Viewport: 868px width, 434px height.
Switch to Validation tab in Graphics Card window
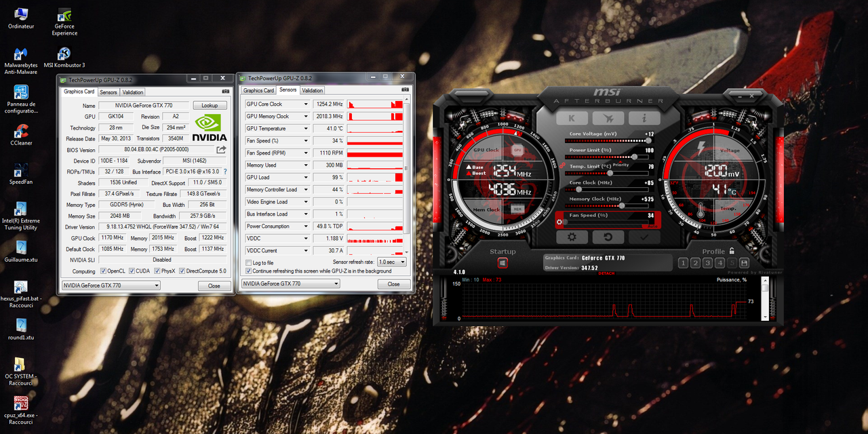click(133, 92)
